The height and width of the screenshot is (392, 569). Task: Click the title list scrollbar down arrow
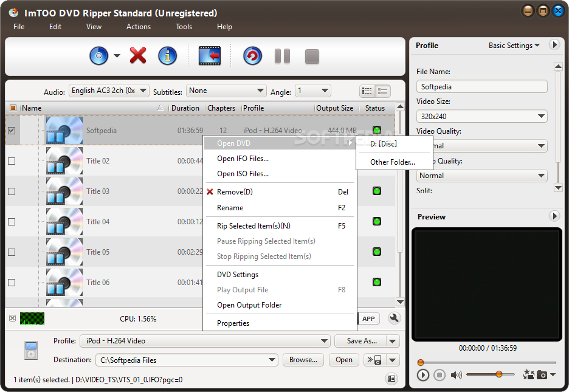(400, 301)
